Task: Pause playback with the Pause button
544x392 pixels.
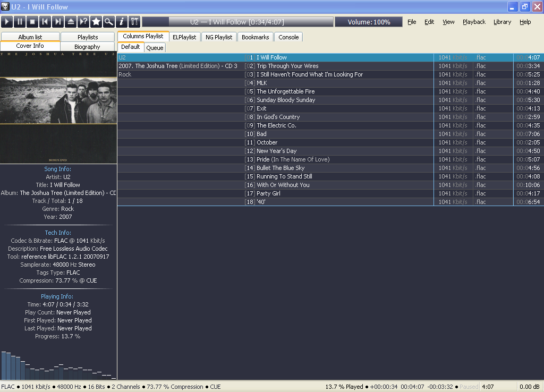Action: 20,22
